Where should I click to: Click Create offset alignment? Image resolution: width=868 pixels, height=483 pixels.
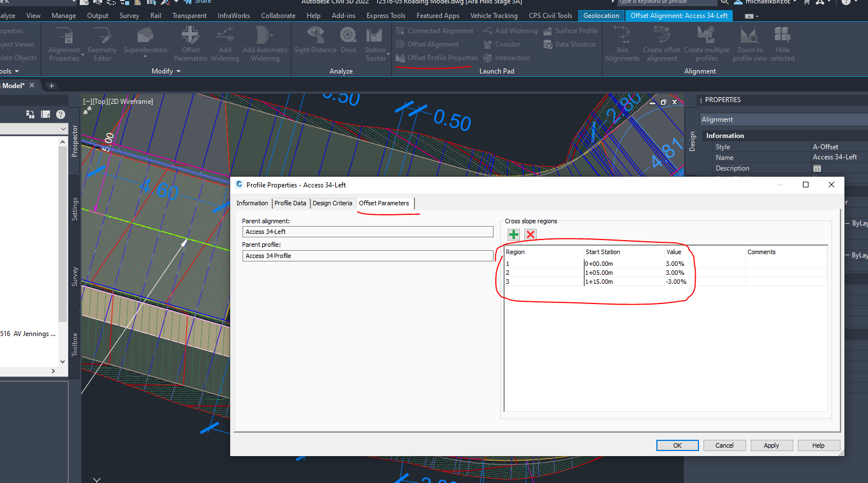click(661, 43)
